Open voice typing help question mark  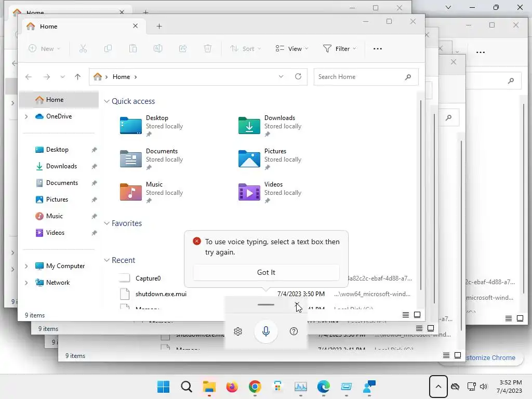[294, 331]
